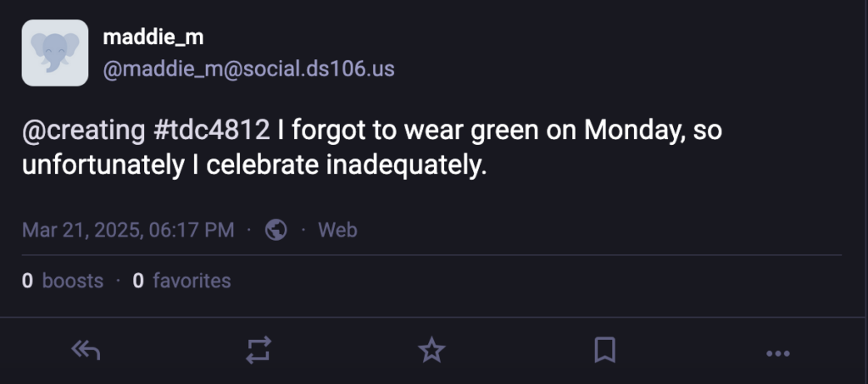This screenshot has height=384, width=868.
Task: Open the more options ellipsis menu
Action: [777, 353]
